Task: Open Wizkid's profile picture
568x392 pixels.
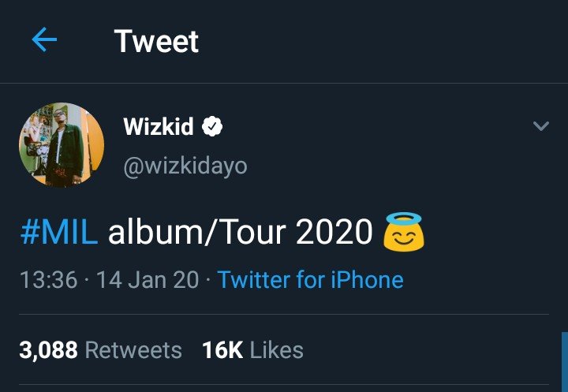Action: pos(62,145)
